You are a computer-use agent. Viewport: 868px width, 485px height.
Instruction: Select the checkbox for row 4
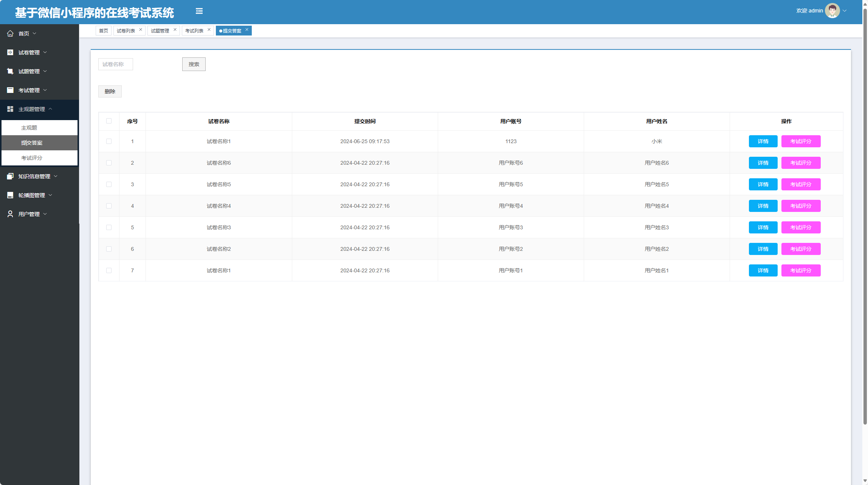pos(109,206)
